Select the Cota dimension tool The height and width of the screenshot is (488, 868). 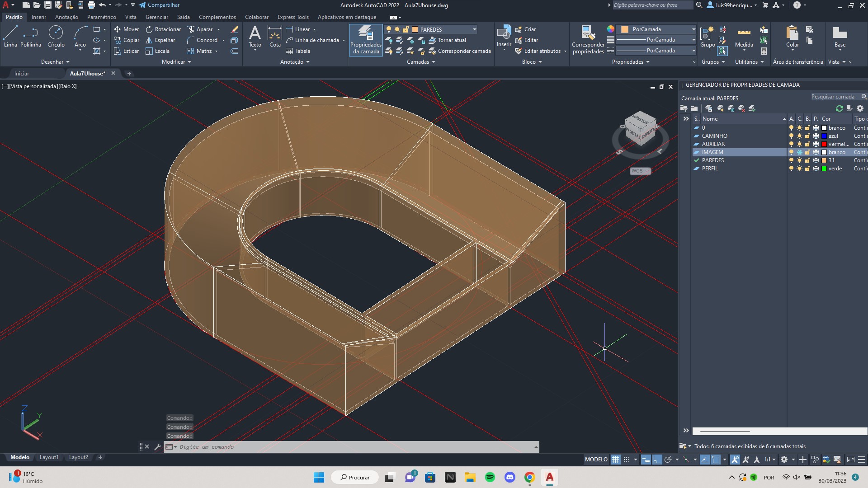[x=275, y=37]
